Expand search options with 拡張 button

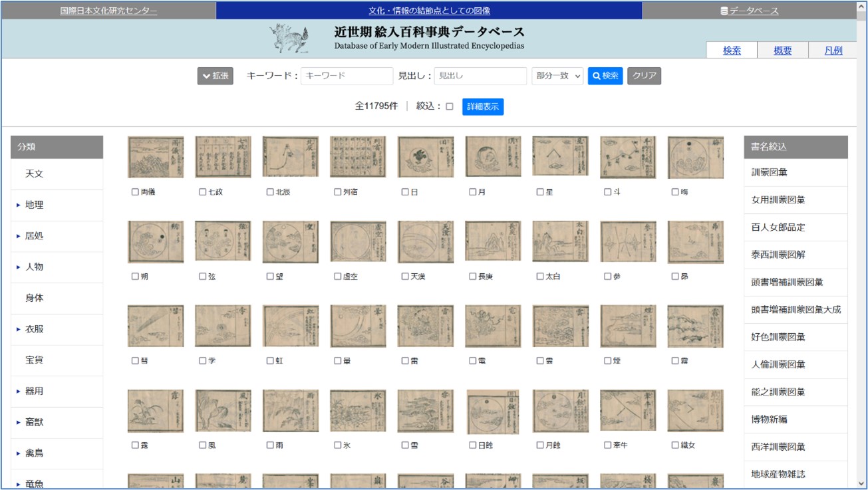[216, 76]
